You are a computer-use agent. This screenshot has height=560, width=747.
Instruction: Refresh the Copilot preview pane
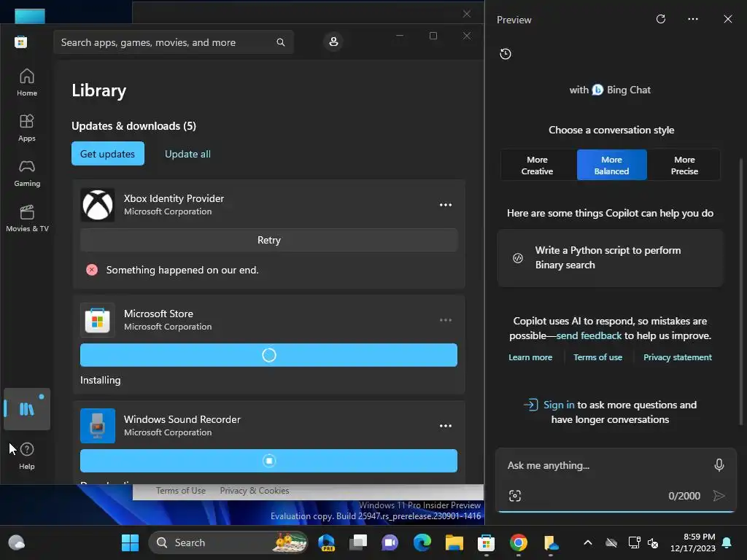pos(661,19)
